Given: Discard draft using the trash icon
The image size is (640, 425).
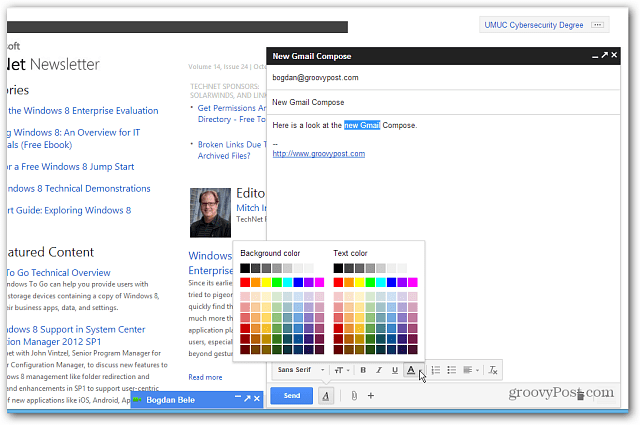Looking at the screenshot, I should (580, 395).
